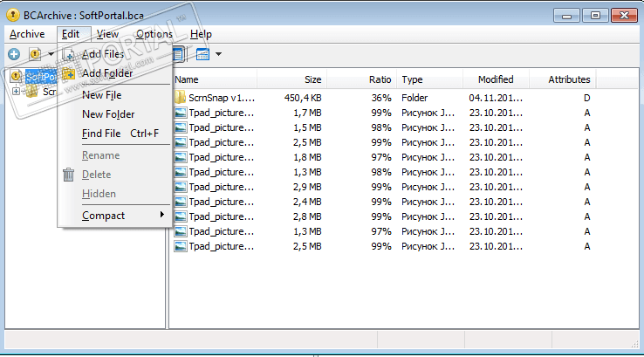Click image icon of 2,4 MB file

181,202
